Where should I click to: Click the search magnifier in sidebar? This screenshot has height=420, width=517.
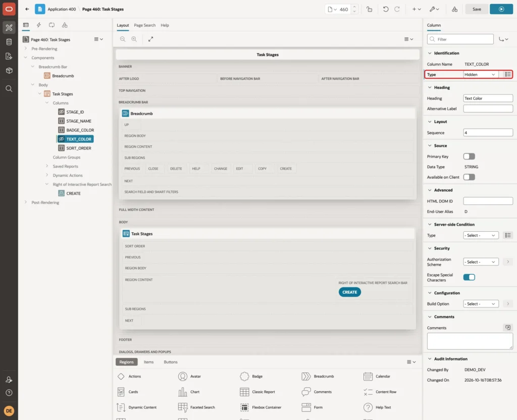click(9, 89)
